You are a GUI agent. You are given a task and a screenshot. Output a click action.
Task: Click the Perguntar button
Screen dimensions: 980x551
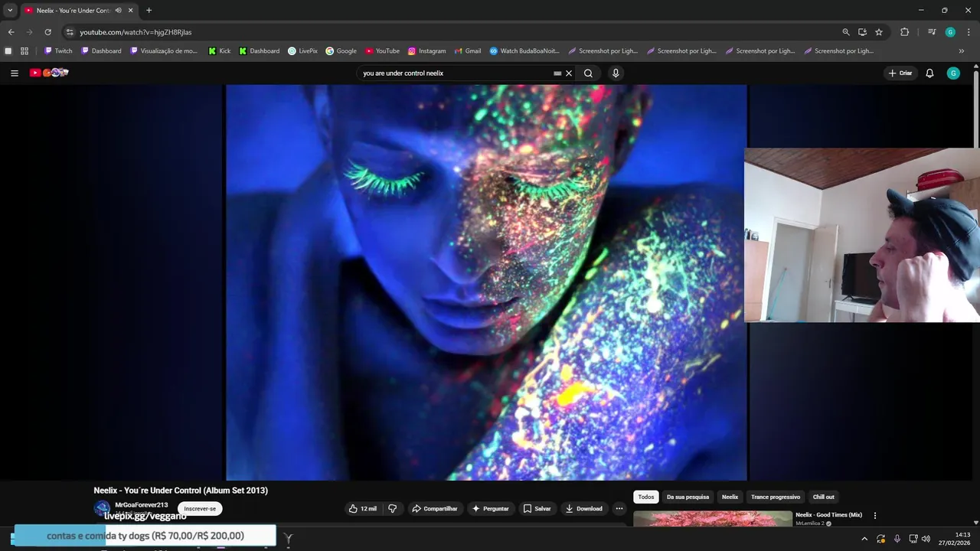pos(490,508)
